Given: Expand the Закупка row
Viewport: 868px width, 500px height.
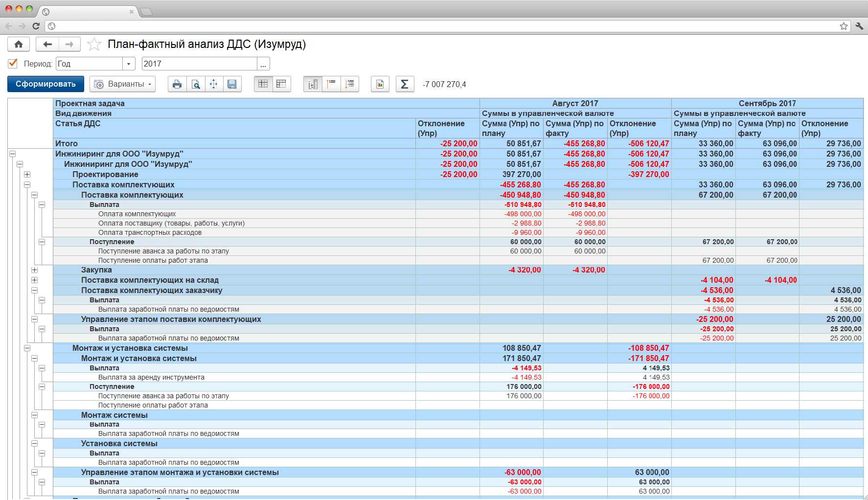Looking at the screenshot, I should point(35,270).
